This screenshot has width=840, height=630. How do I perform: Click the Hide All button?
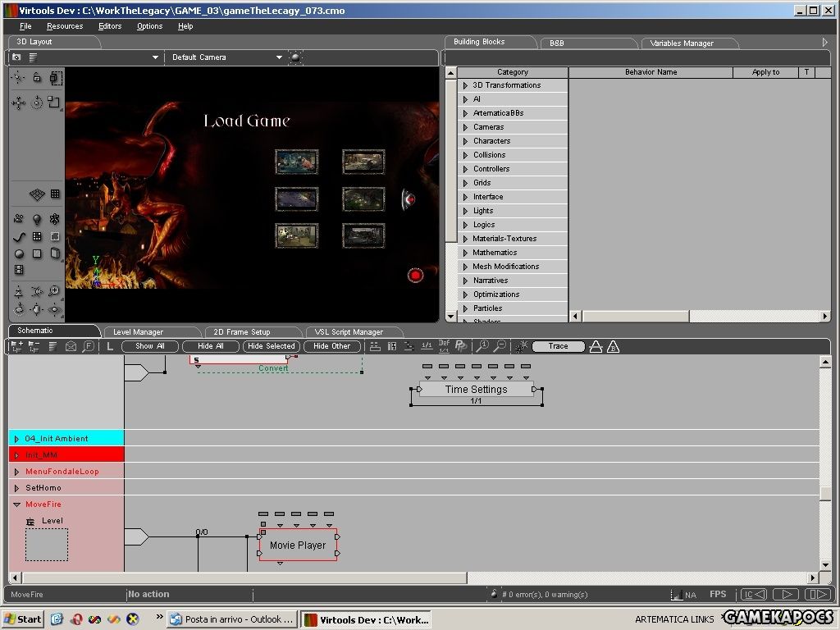coord(211,347)
